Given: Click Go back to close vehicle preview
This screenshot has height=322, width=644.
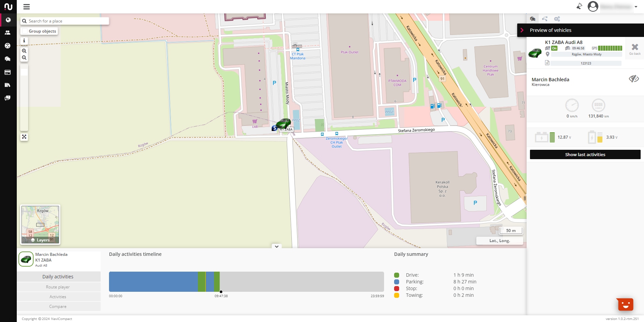Looking at the screenshot, I should (635, 49).
